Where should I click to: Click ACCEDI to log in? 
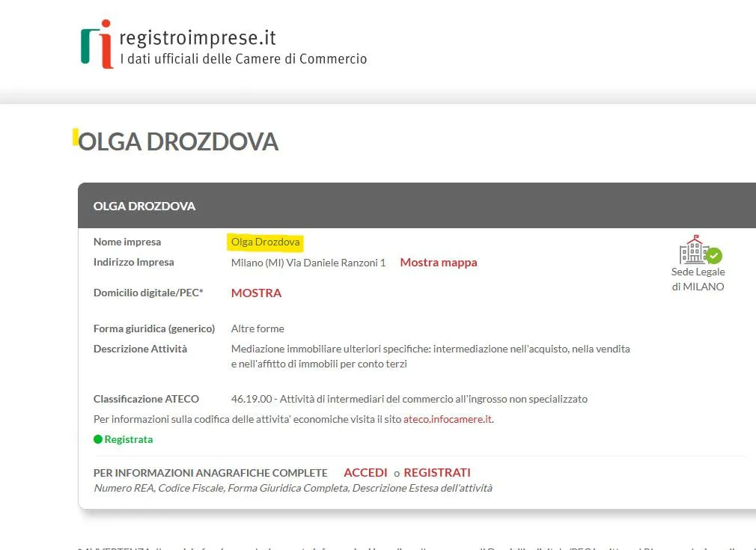(x=365, y=472)
